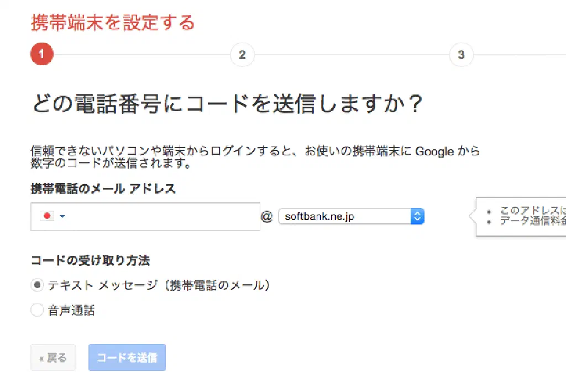Image resolution: width=566 pixels, height=392 pixels.
Task: Click the 携帯電話のメール アドレス field label
Action: (103, 189)
